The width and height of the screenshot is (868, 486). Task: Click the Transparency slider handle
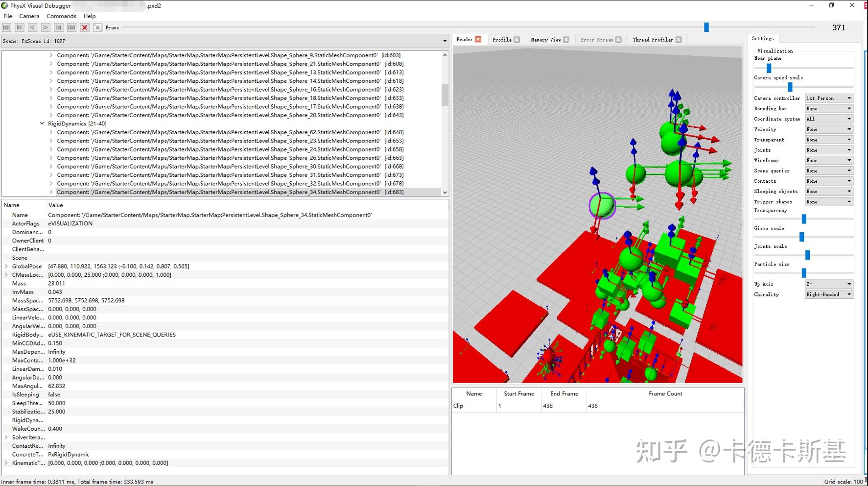[x=804, y=219]
